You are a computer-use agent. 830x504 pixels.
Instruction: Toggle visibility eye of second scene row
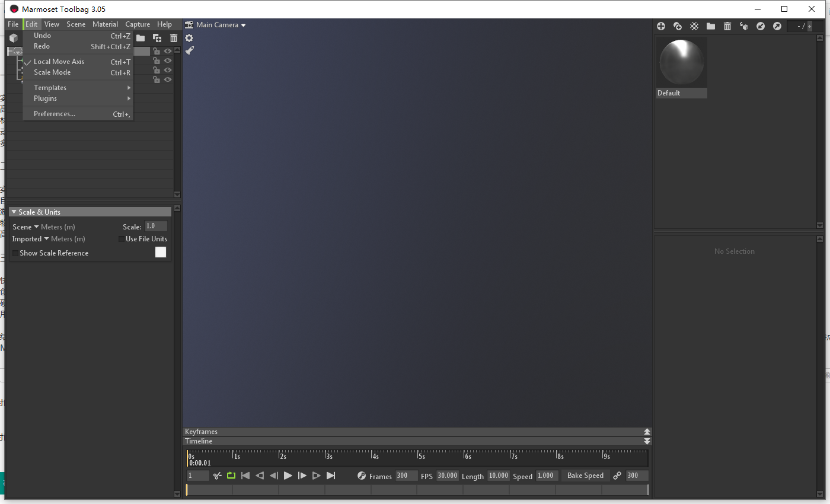coord(168,60)
